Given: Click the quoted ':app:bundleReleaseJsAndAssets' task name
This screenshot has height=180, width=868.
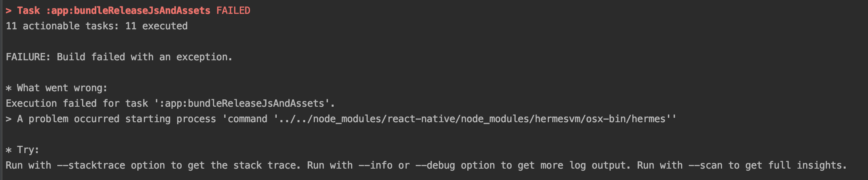Looking at the screenshot, I should click(242, 103).
